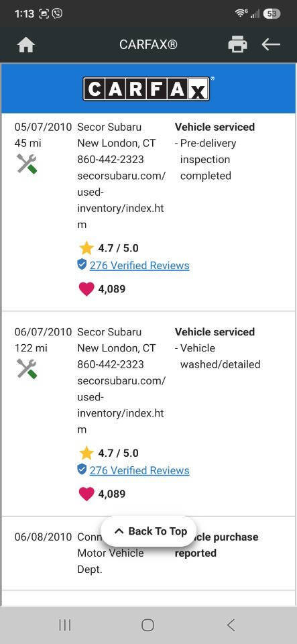
Task: Click the CARFAX logo banner
Action: click(148, 89)
